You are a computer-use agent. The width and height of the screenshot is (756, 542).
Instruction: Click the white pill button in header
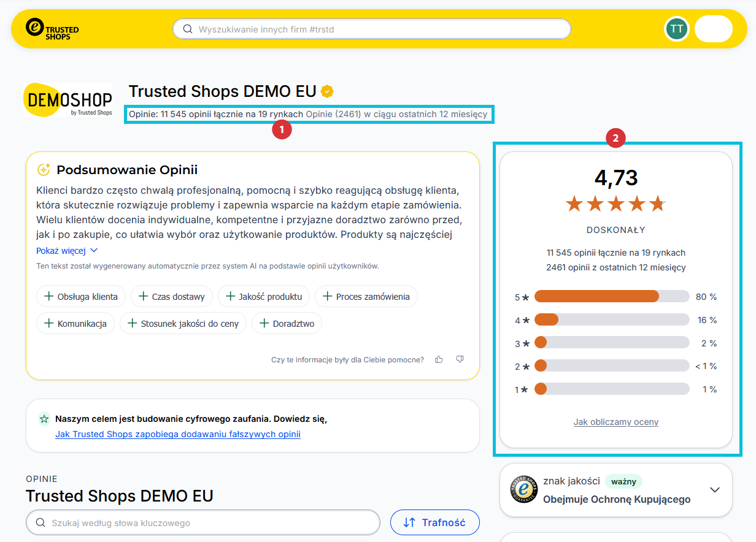(714, 29)
